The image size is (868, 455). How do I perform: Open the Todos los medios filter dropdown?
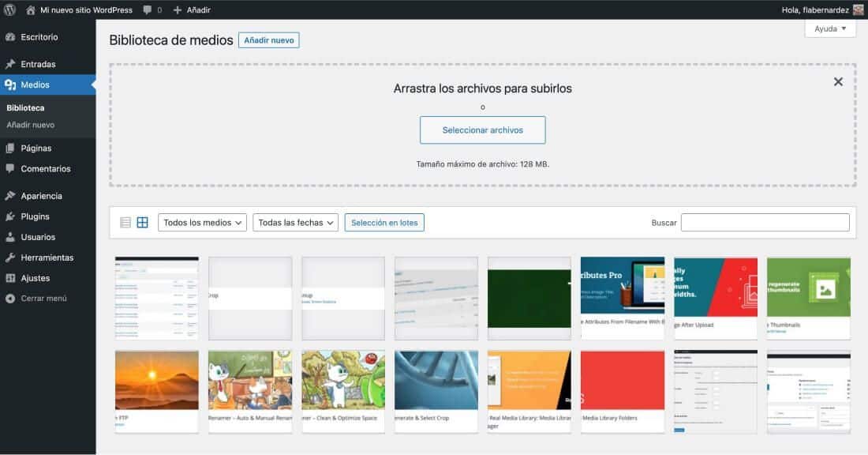point(202,222)
